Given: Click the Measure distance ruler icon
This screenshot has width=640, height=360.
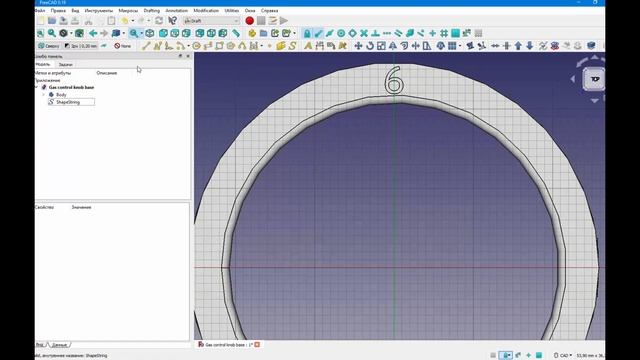Looking at the screenshot, I should point(236,33).
